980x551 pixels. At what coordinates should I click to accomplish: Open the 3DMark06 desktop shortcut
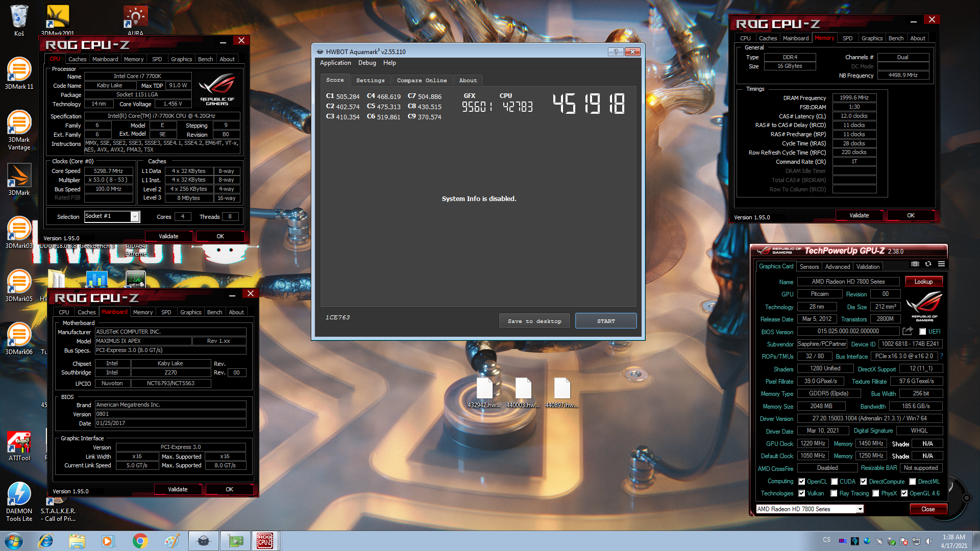click(x=19, y=339)
